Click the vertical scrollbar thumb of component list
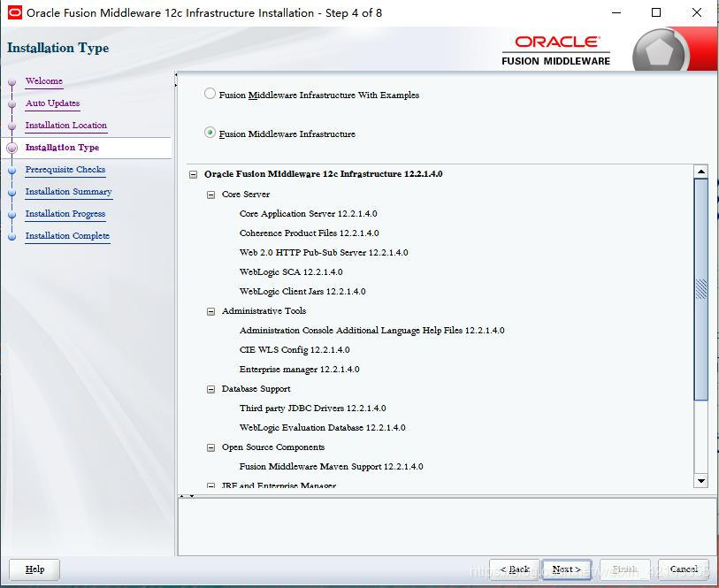Viewport: 719px width, 588px height. click(x=701, y=290)
